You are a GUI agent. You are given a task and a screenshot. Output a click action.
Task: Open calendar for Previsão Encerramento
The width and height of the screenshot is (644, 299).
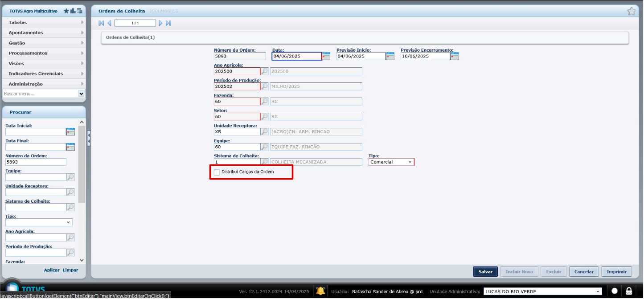click(x=455, y=56)
